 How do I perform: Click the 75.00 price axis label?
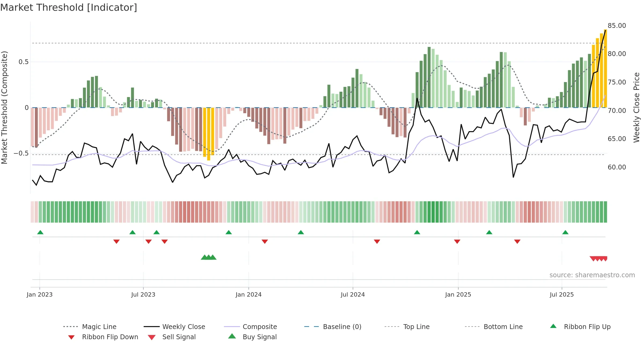click(617, 82)
